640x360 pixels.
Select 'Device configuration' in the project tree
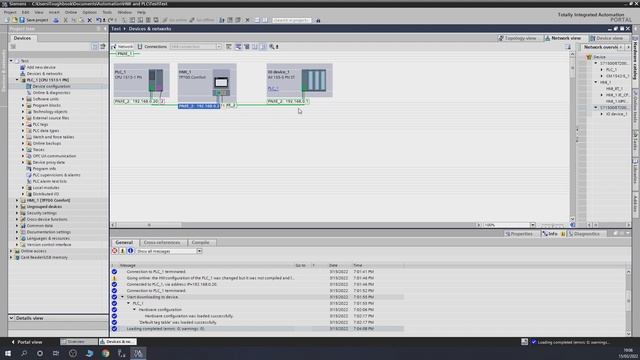tap(51, 86)
